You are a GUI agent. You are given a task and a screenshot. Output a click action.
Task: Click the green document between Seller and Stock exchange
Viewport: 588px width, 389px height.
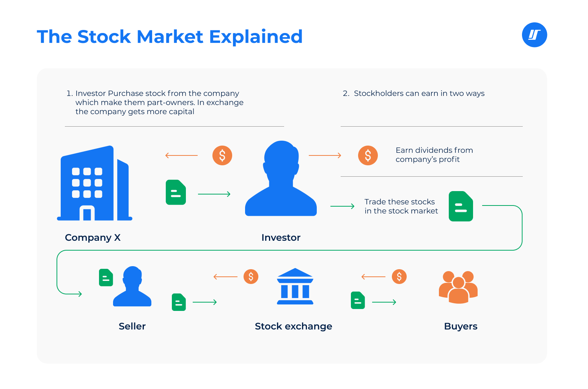click(x=179, y=302)
